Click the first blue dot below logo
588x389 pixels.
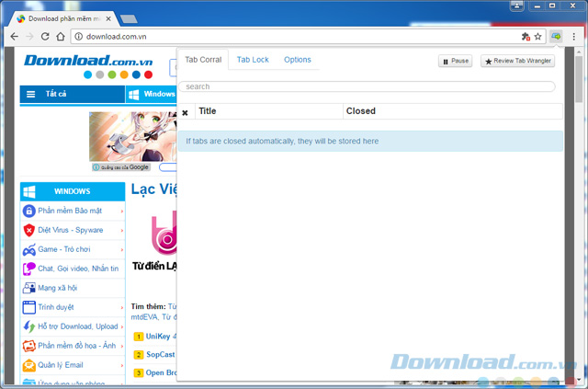tap(88, 74)
